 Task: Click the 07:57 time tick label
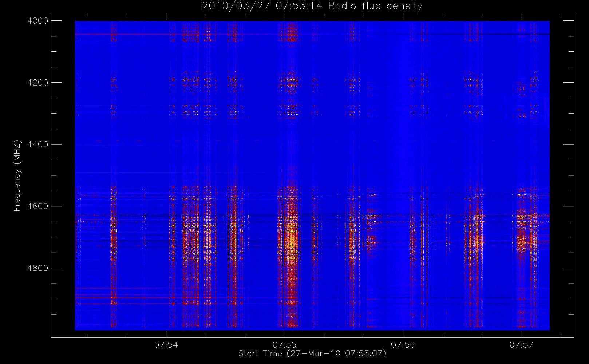coord(521,345)
